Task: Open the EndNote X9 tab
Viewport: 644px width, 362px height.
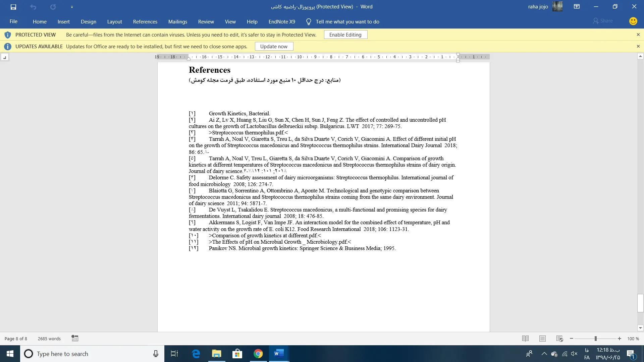Action: pyautogui.click(x=282, y=22)
